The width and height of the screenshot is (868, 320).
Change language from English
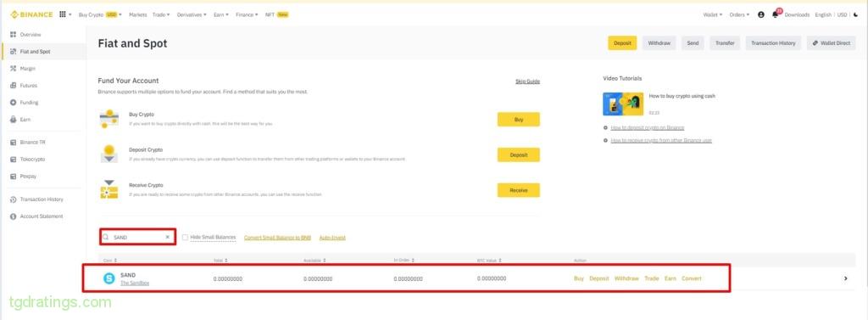(823, 15)
